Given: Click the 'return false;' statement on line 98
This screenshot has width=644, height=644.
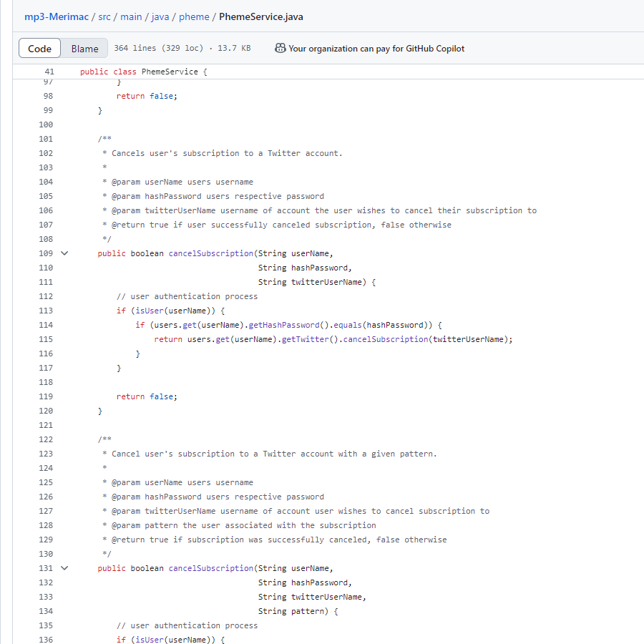Looking at the screenshot, I should click(x=147, y=96).
